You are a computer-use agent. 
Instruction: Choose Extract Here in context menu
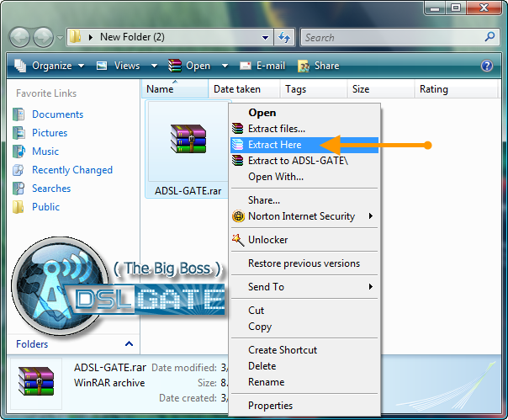(304, 145)
